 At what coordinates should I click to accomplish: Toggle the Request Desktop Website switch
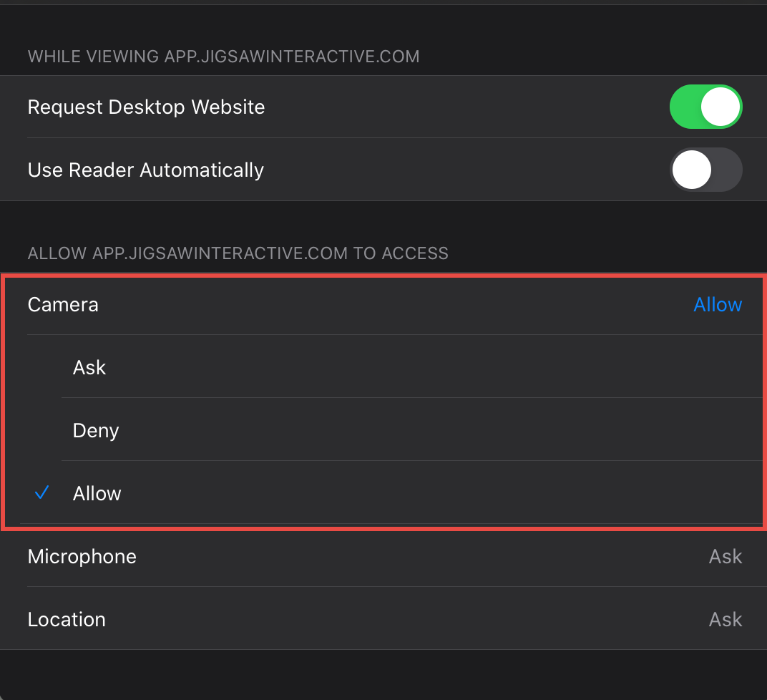(x=705, y=107)
